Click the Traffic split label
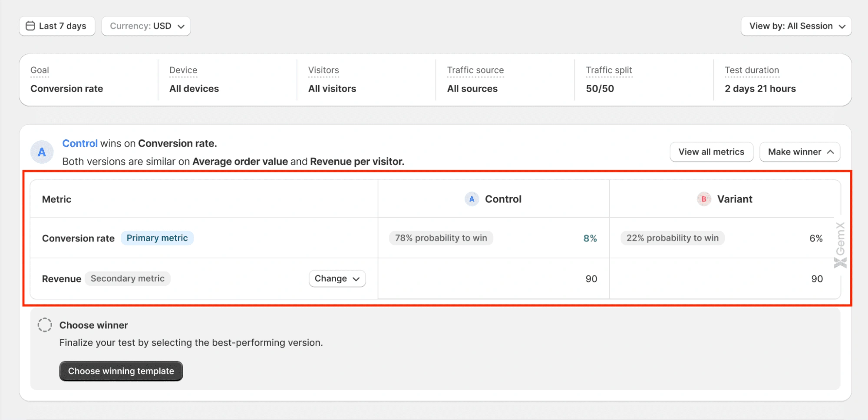 [x=609, y=70]
